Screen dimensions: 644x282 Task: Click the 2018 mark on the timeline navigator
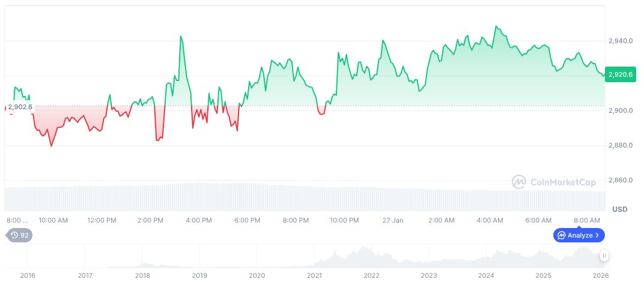click(x=142, y=275)
